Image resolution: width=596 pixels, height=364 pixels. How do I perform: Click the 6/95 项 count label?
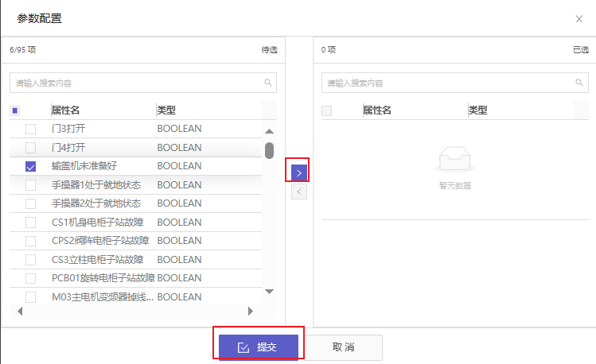coord(23,50)
